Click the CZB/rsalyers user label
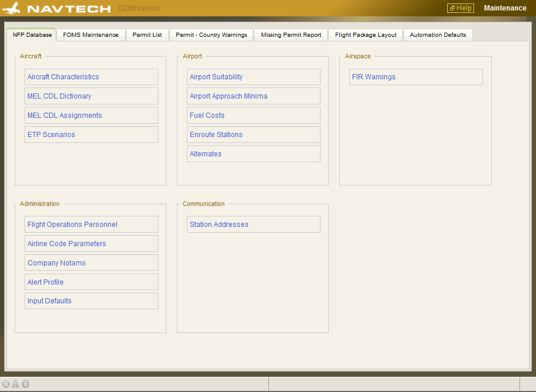Image resolution: width=536 pixels, height=392 pixels. click(x=139, y=8)
